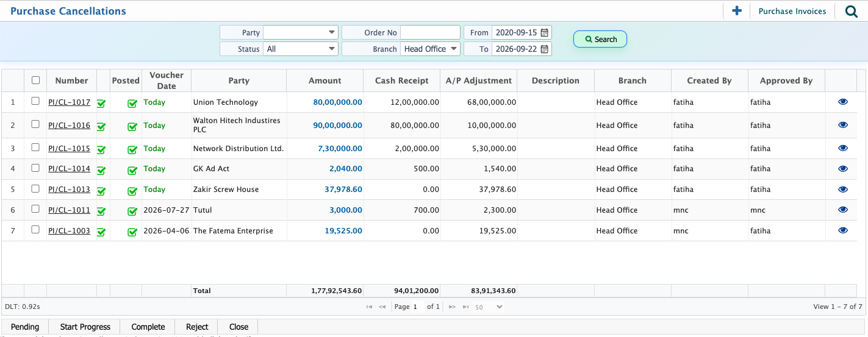Click the Reject status tab
Viewport: 868px width, 337px height.
click(197, 327)
